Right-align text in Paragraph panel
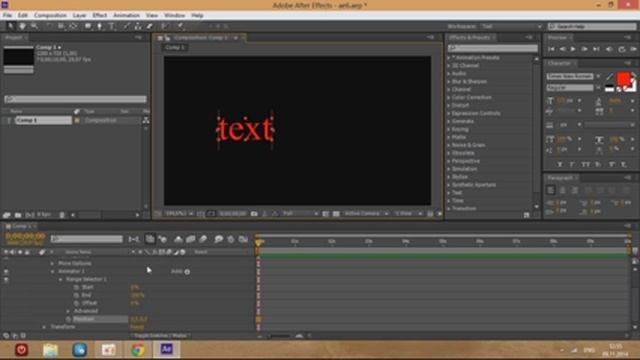Image resolution: width=640 pixels, height=360 pixels. coord(574,190)
